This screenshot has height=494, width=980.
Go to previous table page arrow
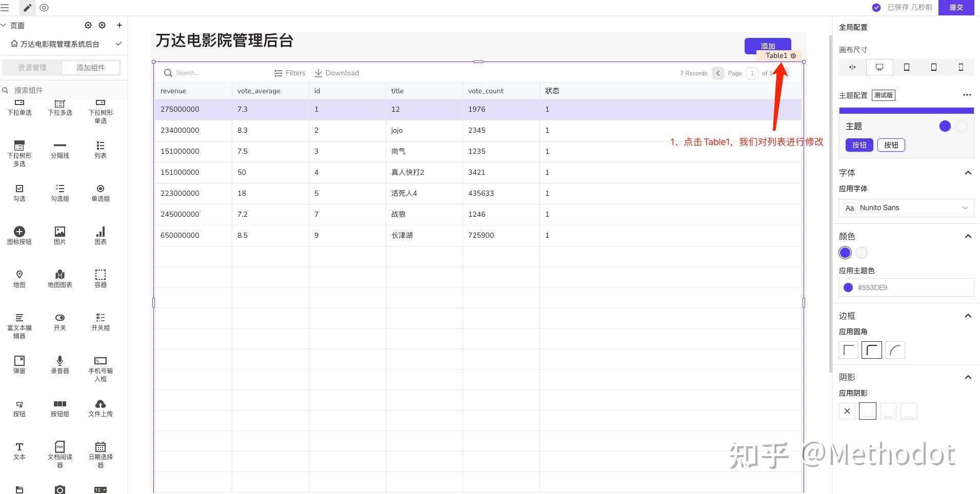pos(718,73)
